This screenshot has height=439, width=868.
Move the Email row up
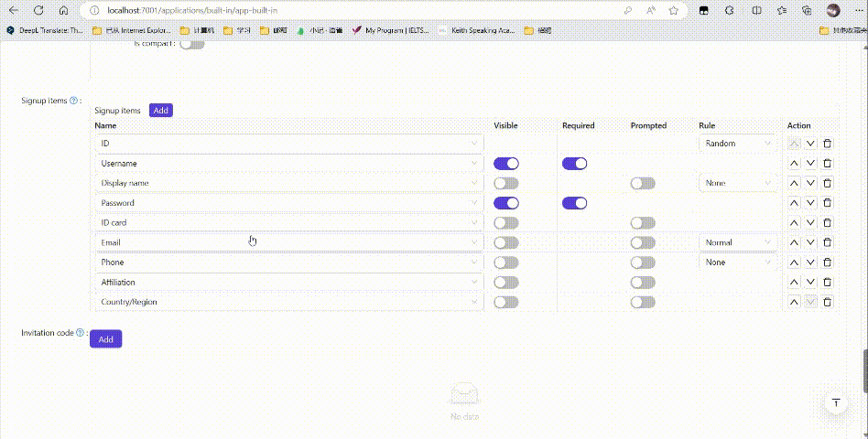pos(794,242)
